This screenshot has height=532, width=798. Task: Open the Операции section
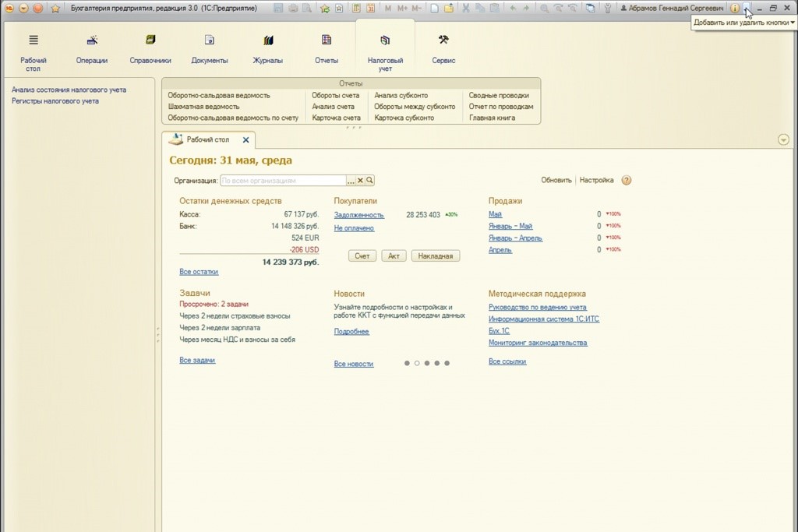pos(92,48)
